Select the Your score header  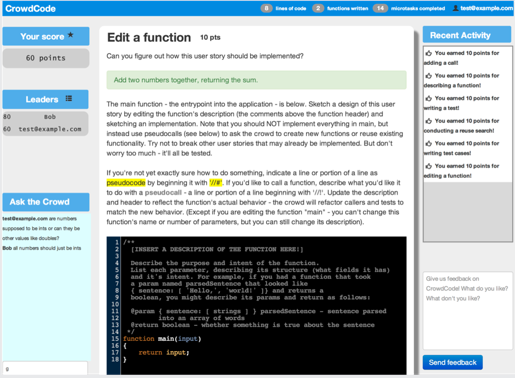(46, 36)
